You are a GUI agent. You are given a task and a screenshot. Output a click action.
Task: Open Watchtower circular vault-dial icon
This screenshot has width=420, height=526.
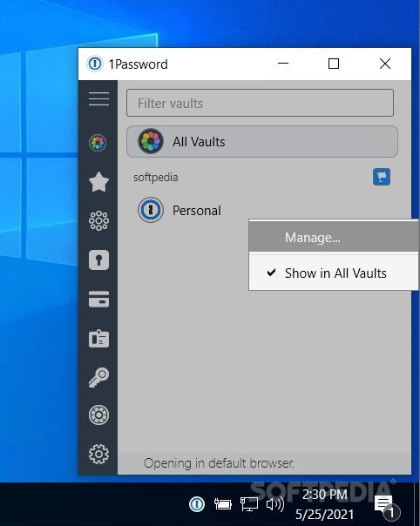[x=98, y=415]
